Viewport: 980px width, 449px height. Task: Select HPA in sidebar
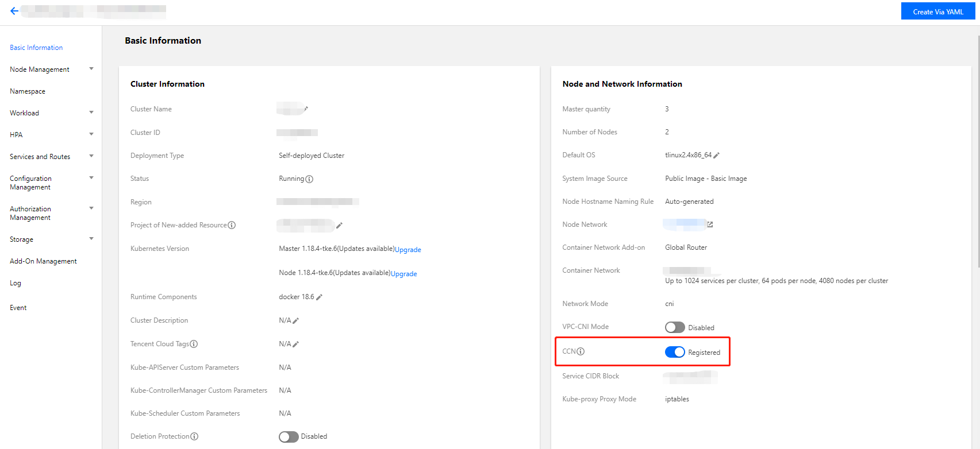[16, 135]
